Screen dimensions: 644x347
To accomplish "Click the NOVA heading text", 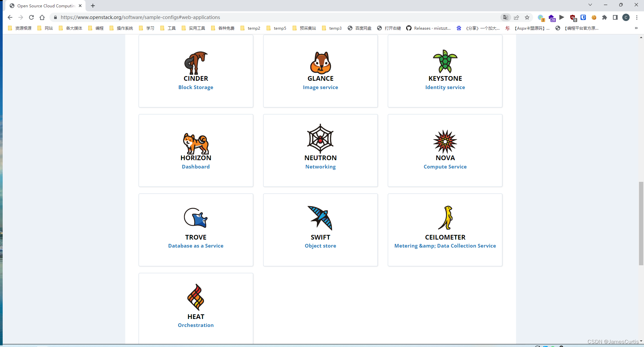I will [x=445, y=158].
